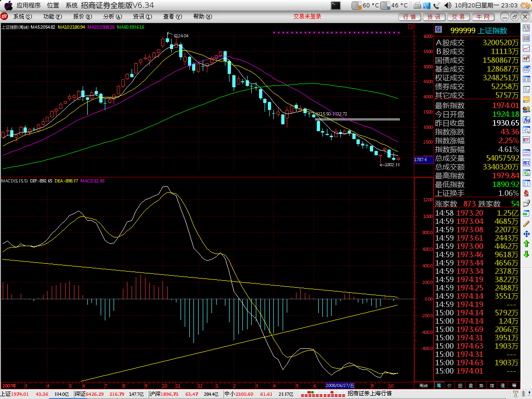Select the pencil drawing tool icon
This screenshot has height=399, width=532.
(526, 224)
